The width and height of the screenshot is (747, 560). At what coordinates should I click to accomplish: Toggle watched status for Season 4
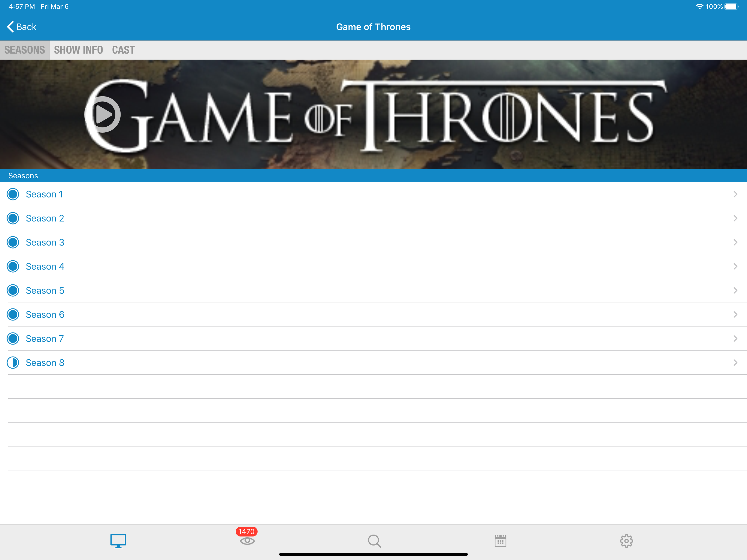[x=13, y=267]
